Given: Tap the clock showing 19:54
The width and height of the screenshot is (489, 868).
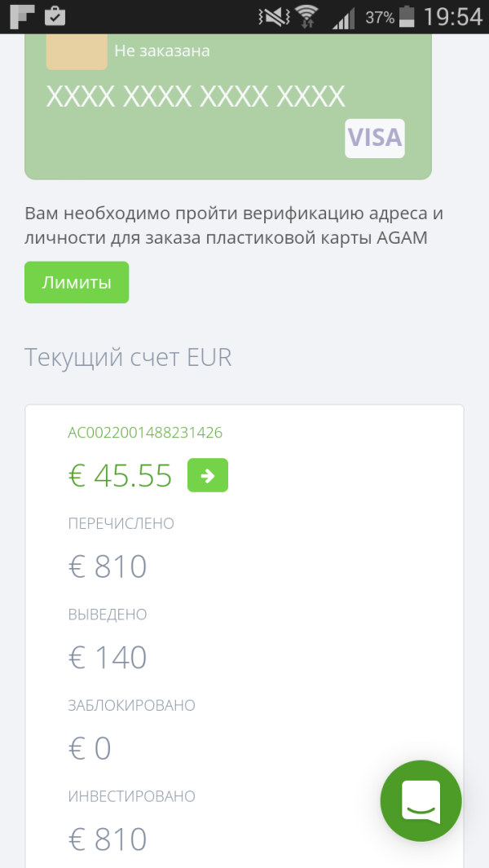Looking at the screenshot, I should [x=453, y=16].
